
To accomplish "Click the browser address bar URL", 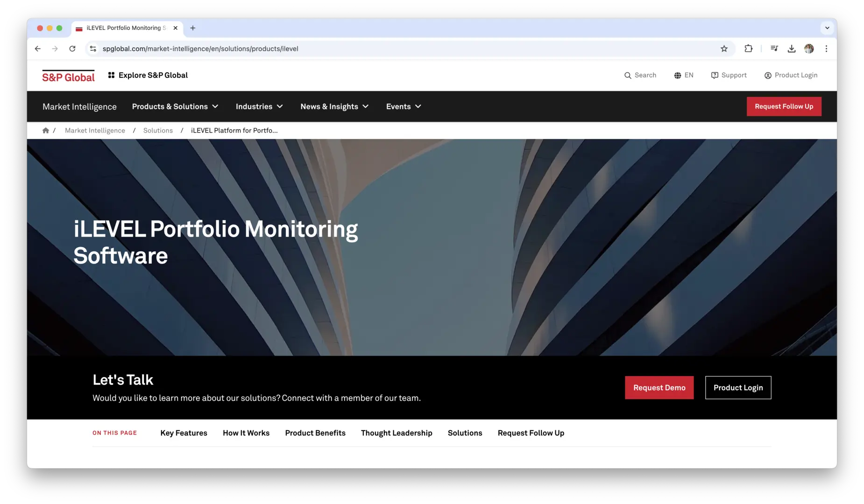I will [200, 49].
